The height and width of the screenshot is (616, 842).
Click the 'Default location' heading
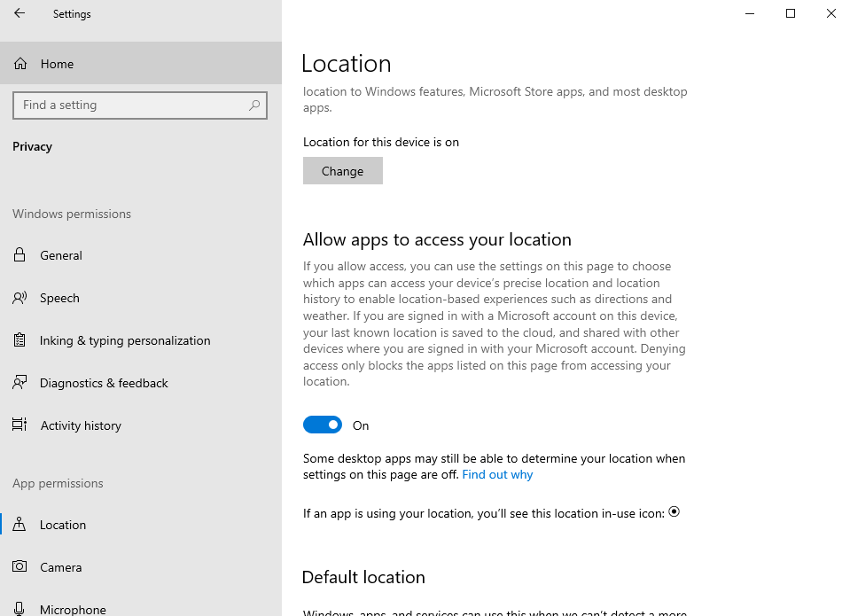pos(363,577)
